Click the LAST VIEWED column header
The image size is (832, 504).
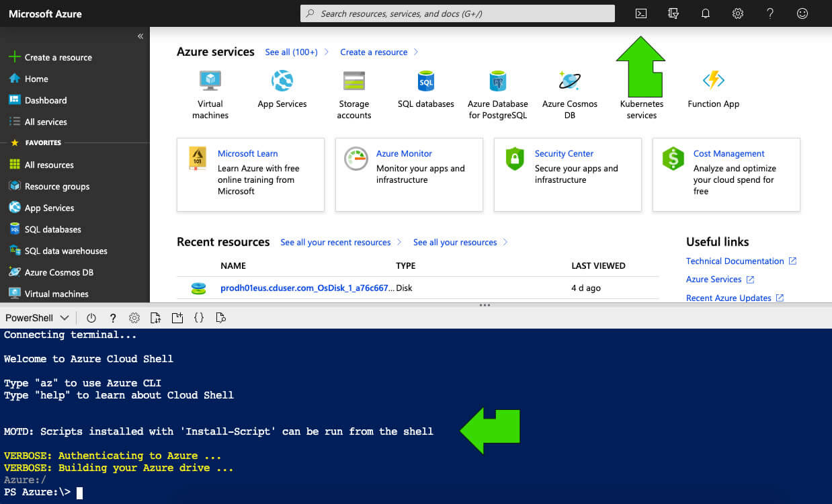[x=598, y=265]
